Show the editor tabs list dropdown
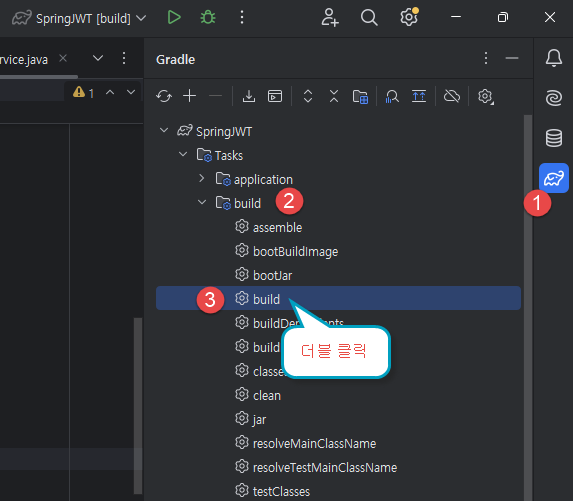 (x=98, y=58)
